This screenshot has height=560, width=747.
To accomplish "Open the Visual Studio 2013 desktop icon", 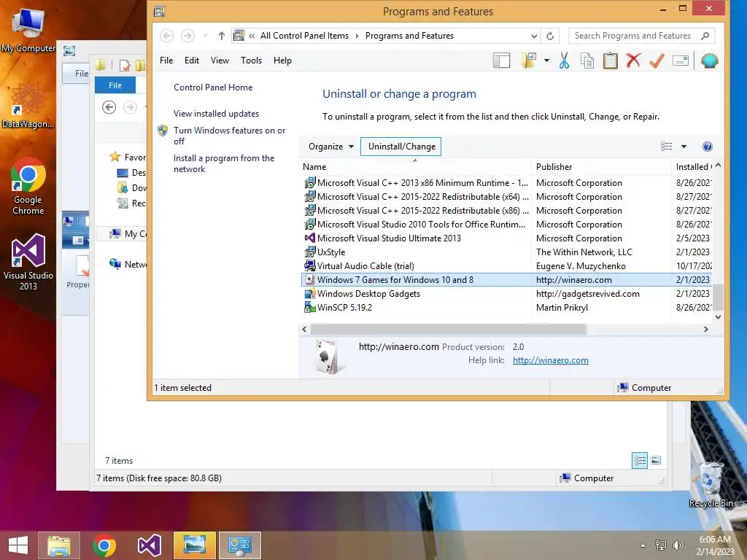I will coord(28,262).
